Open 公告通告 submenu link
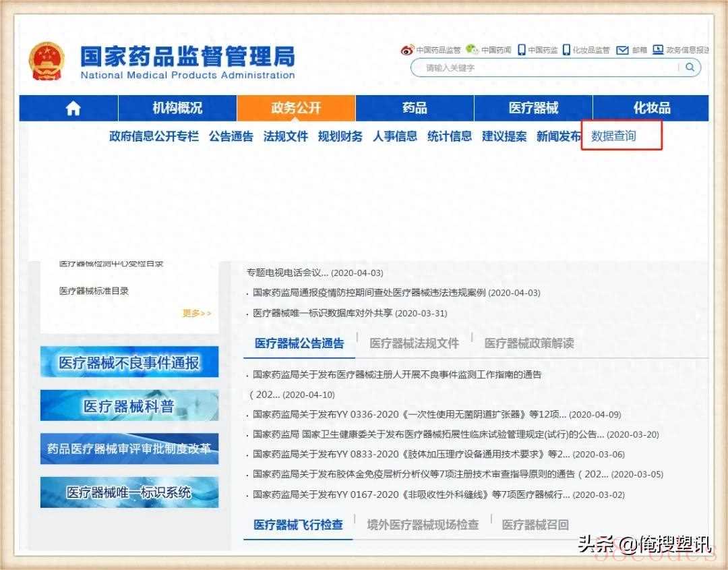 (x=231, y=136)
